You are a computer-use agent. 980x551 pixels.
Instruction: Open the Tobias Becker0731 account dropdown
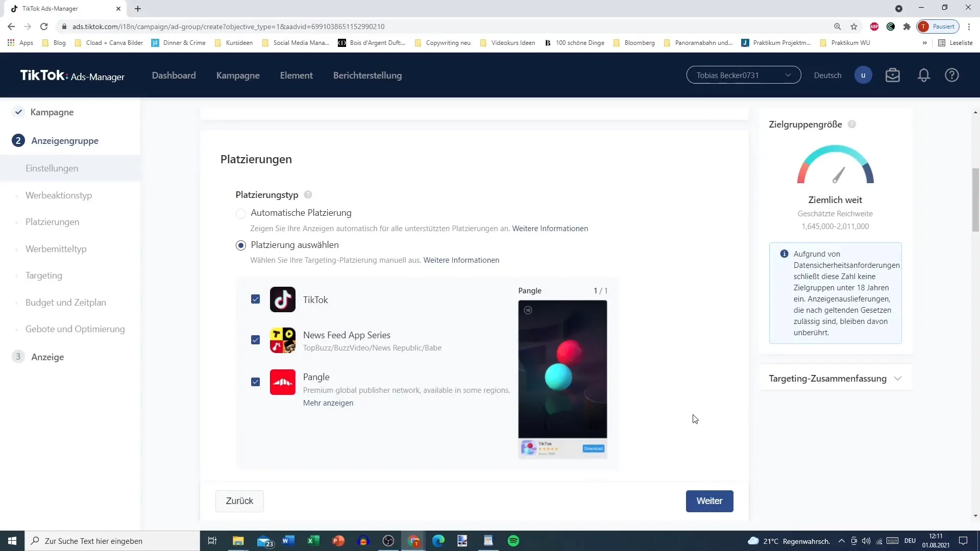coord(744,76)
